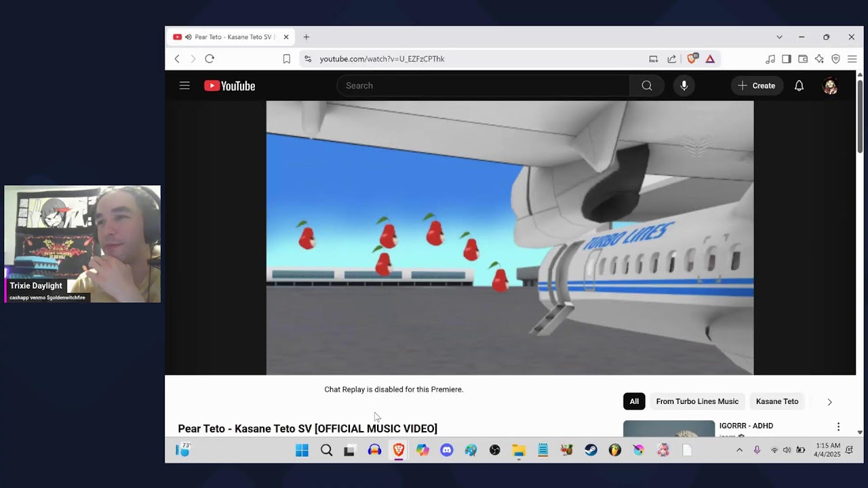Open the YouTube hamburger guide menu
The image size is (868, 488).
click(x=184, y=85)
